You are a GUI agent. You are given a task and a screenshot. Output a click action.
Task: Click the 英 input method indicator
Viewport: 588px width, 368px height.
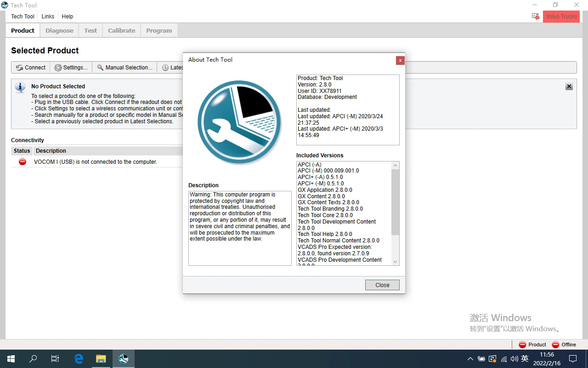click(x=525, y=359)
